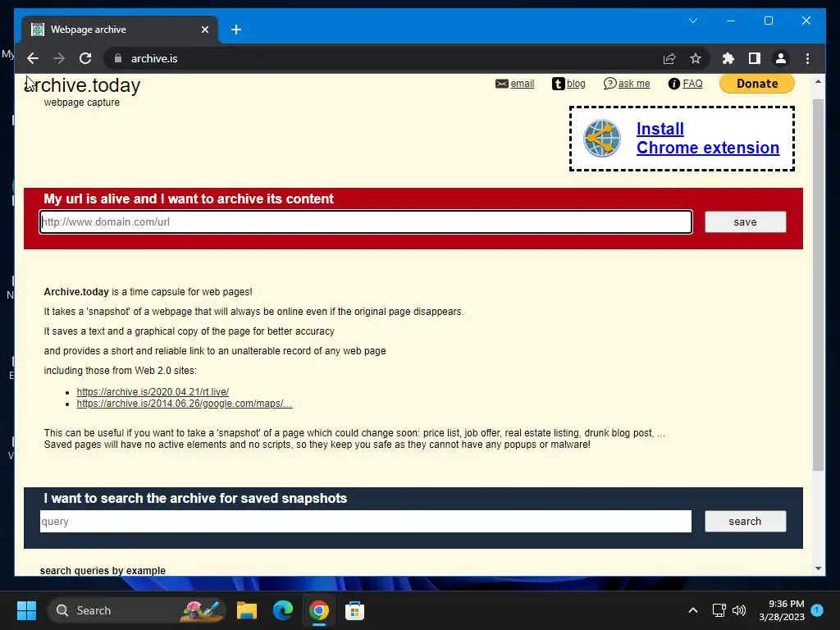Open the google.com/maps archive example link
Screen dimensions: 840x630
coord(185,404)
